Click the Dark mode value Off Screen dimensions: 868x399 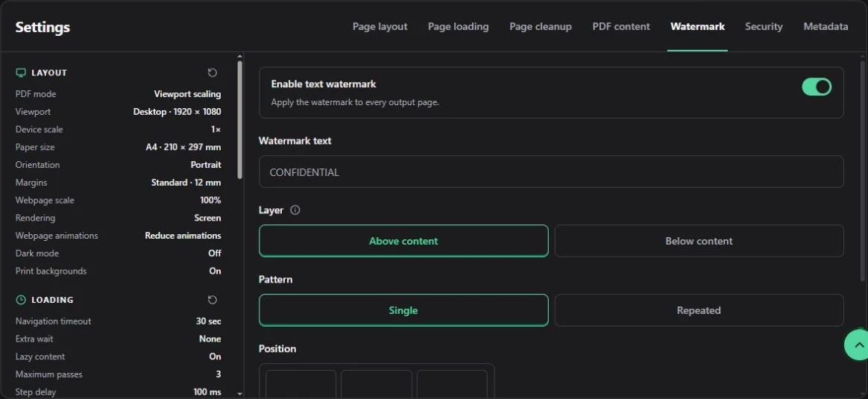[x=215, y=254]
